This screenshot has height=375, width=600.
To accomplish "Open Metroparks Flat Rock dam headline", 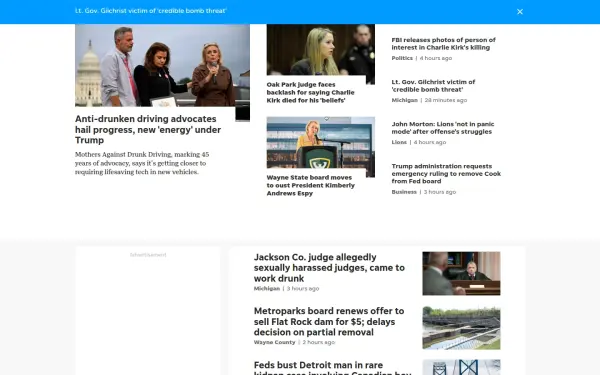I will click(x=329, y=321).
